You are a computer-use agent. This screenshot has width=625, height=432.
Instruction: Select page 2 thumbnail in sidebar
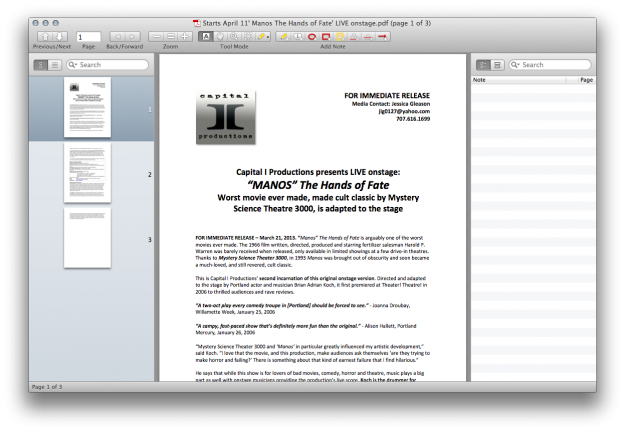pos(87,173)
